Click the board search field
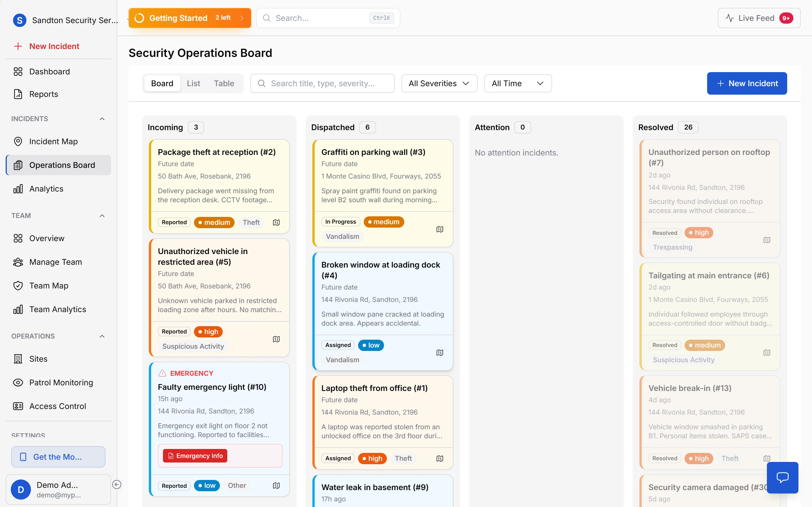The width and height of the screenshot is (812, 507). 322,83
